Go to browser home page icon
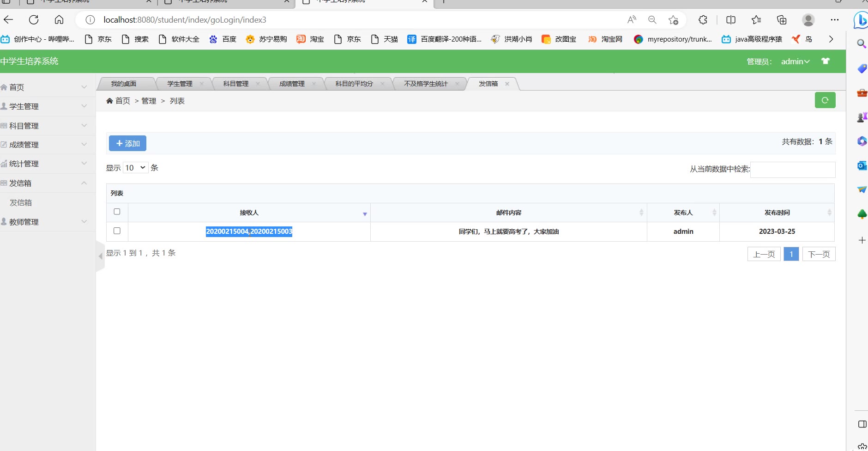 click(59, 20)
